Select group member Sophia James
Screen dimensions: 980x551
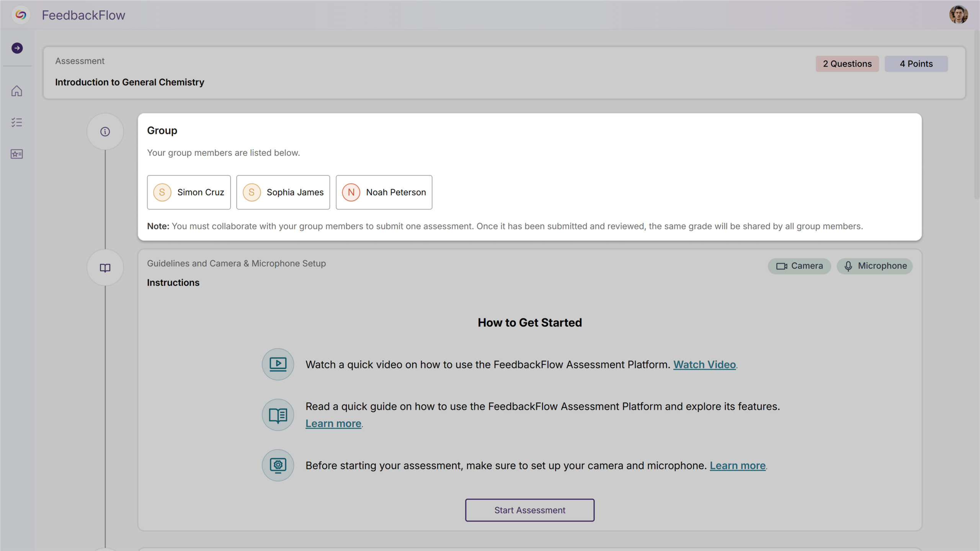(283, 192)
